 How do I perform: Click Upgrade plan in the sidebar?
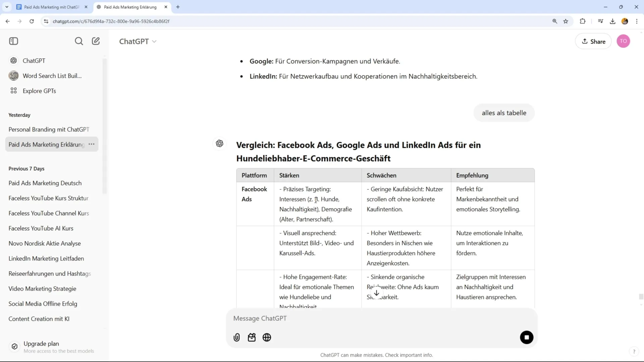[52, 347]
